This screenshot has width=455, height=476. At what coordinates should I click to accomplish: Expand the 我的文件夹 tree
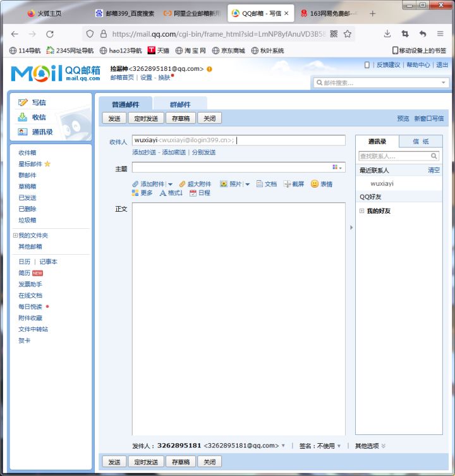tap(15, 235)
